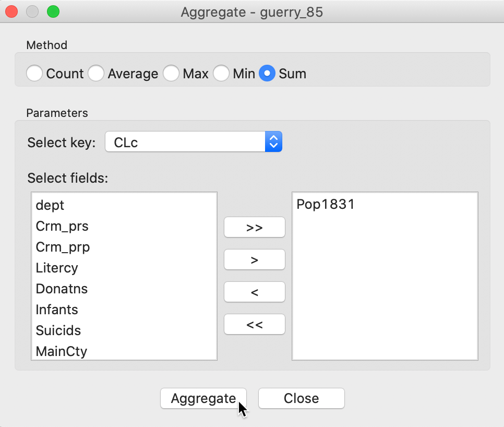Select the Sum method radio button

(267, 73)
